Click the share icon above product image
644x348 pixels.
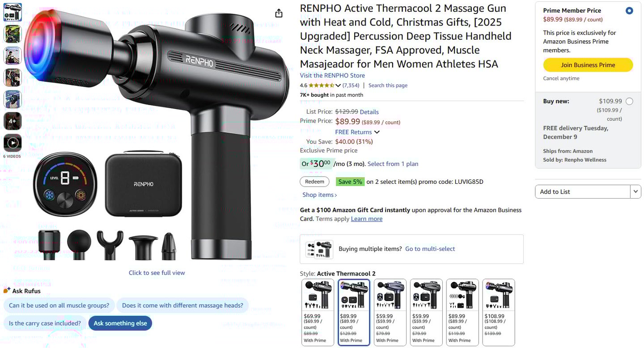click(x=279, y=13)
